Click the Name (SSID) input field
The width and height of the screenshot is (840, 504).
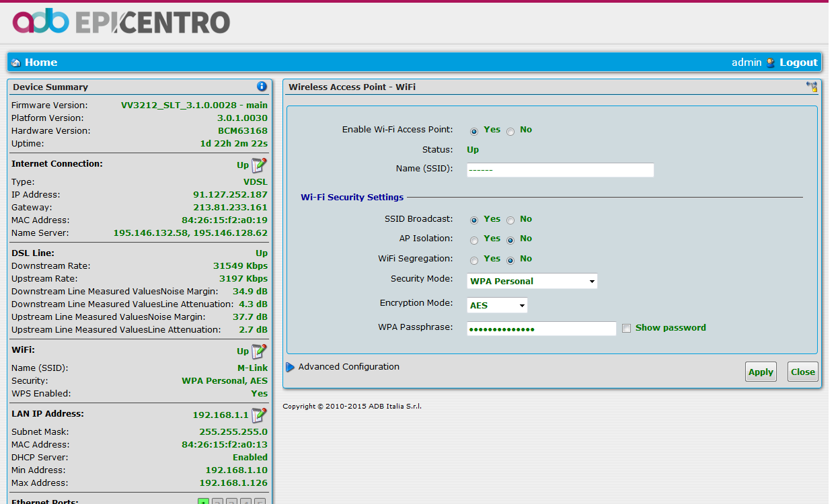pyautogui.click(x=560, y=170)
